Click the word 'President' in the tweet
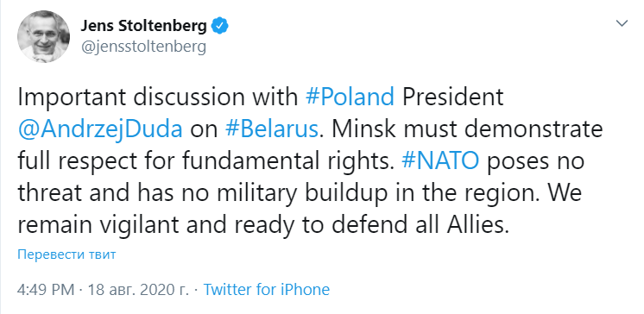644x314 pixels. pos(452,97)
